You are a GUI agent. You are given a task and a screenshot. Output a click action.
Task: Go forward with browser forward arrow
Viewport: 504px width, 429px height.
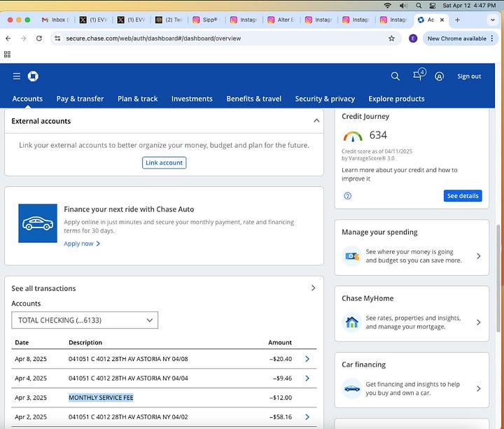point(24,38)
